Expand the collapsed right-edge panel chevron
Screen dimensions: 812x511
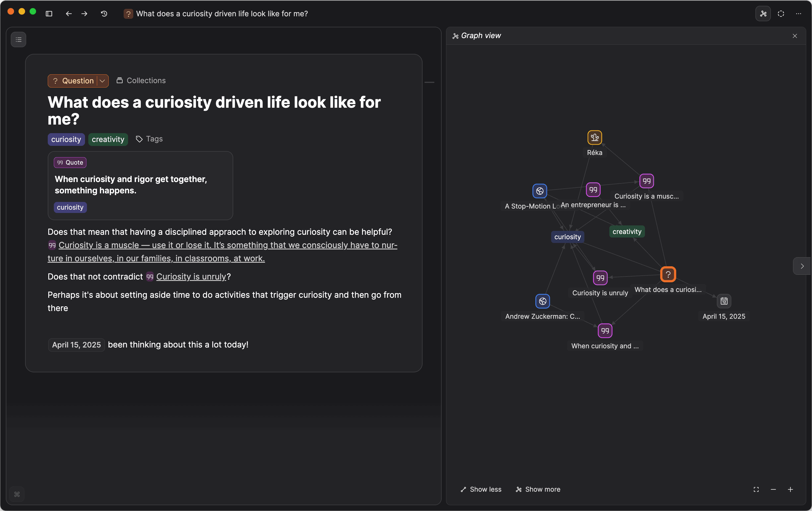803,266
